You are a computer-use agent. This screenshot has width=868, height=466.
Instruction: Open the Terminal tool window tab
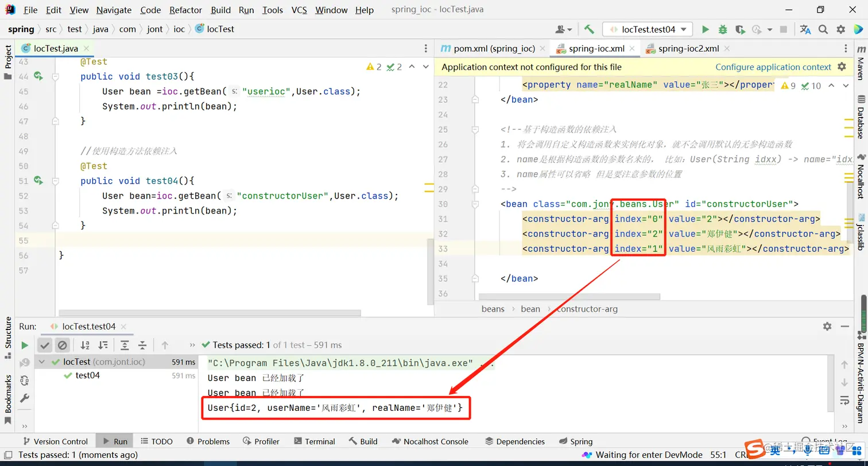[x=314, y=441]
